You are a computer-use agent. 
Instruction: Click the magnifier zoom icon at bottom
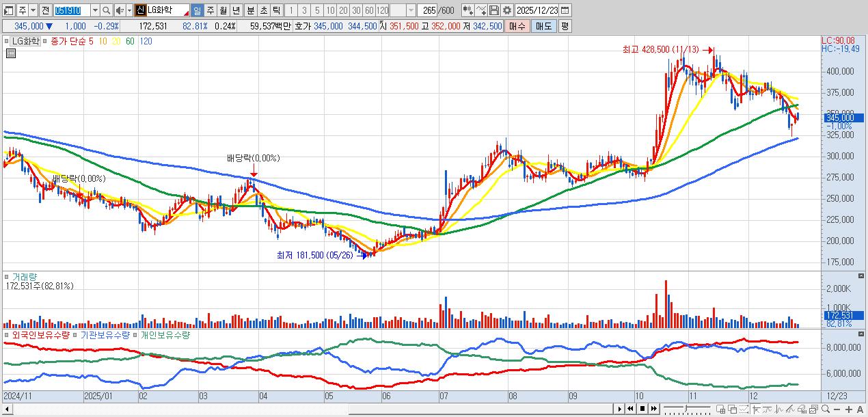click(x=826, y=409)
